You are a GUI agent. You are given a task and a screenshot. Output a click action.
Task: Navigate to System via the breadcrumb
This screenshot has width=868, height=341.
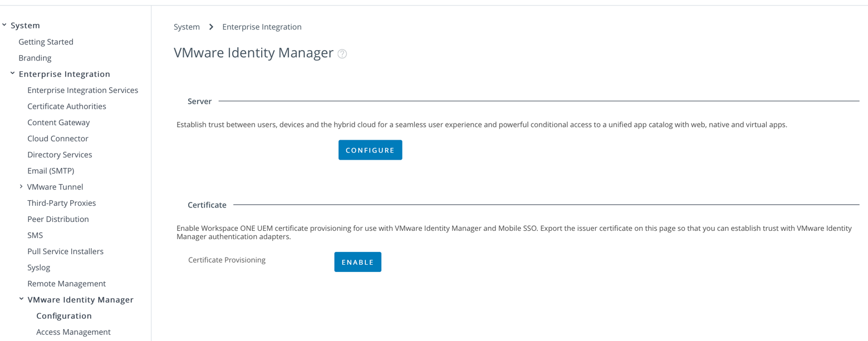click(187, 26)
